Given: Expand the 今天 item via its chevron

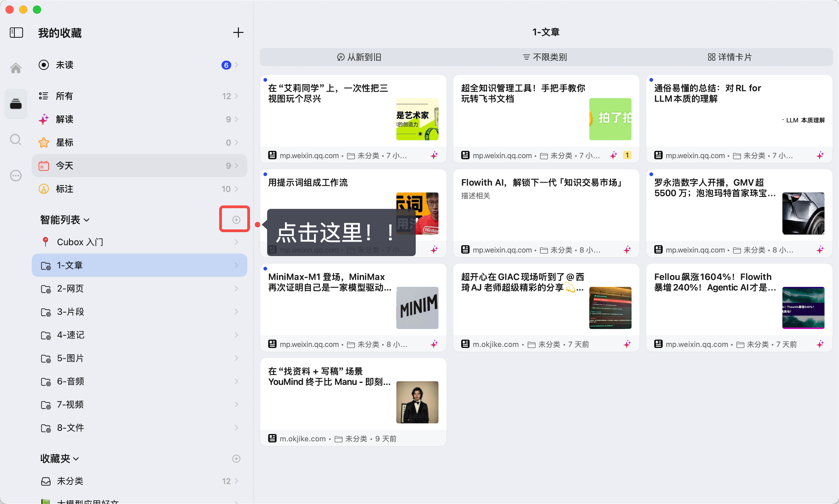Looking at the screenshot, I should 236,165.
